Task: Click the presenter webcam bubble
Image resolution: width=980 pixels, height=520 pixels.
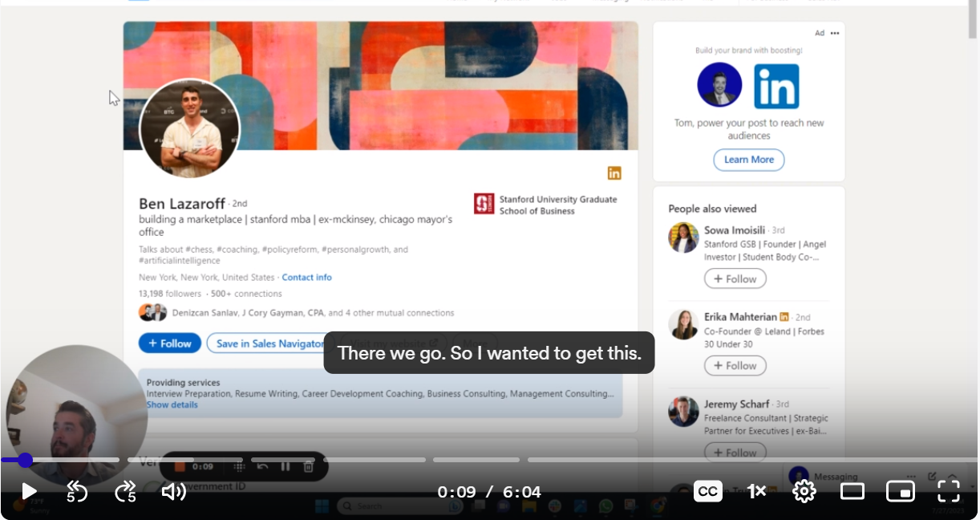Action: [x=75, y=416]
